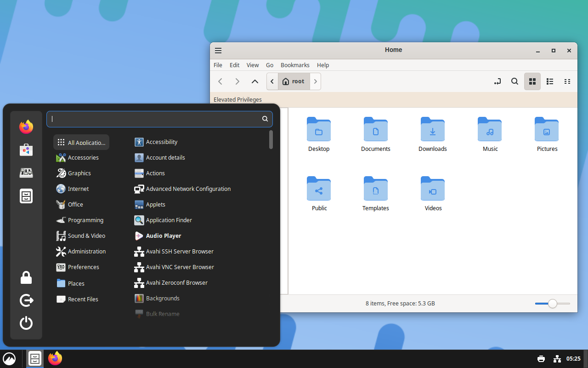Go up to parent folder

254,81
